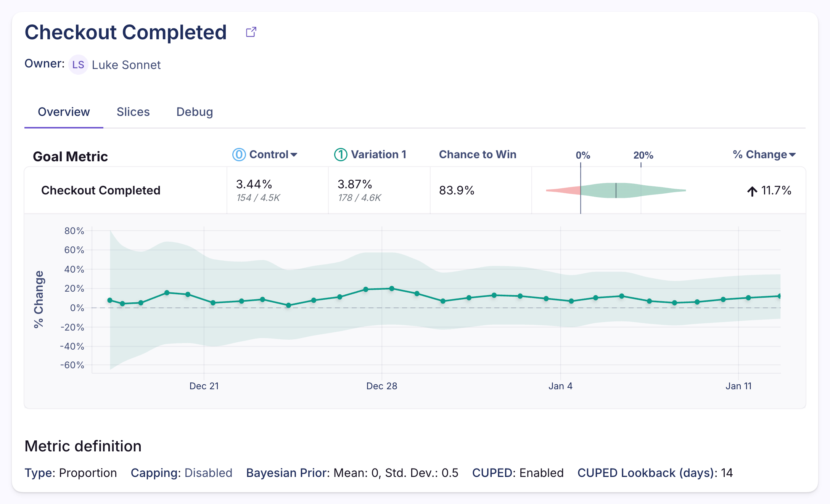Click the Checkout Completed metric row name

point(101,190)
